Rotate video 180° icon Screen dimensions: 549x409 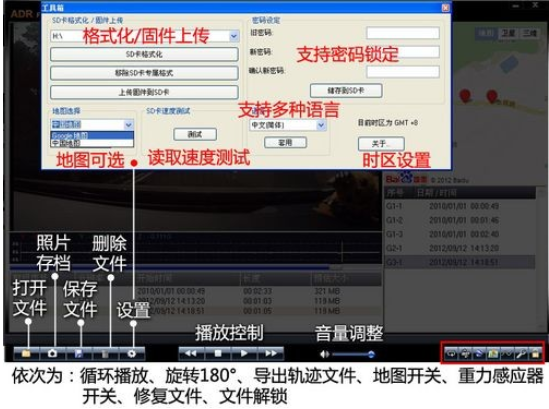[465, 354]
